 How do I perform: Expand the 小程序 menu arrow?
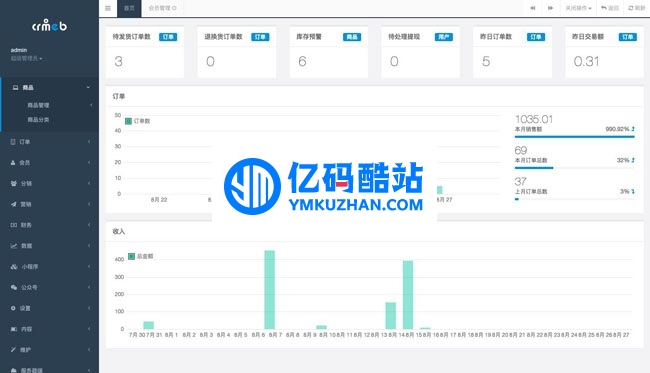pos(89,266)
